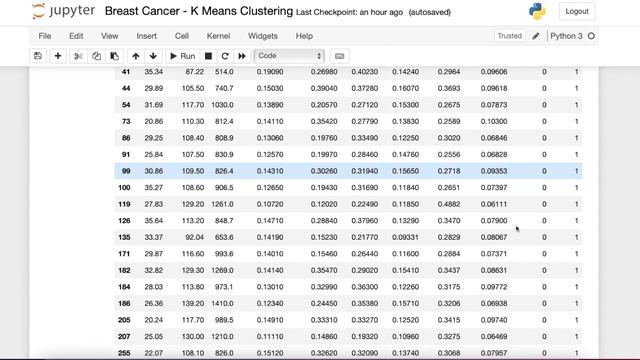Image resolution: width=640 pixels, height=360 pixels.
Task: Open the Edit menu
Action: click(76, 36)
